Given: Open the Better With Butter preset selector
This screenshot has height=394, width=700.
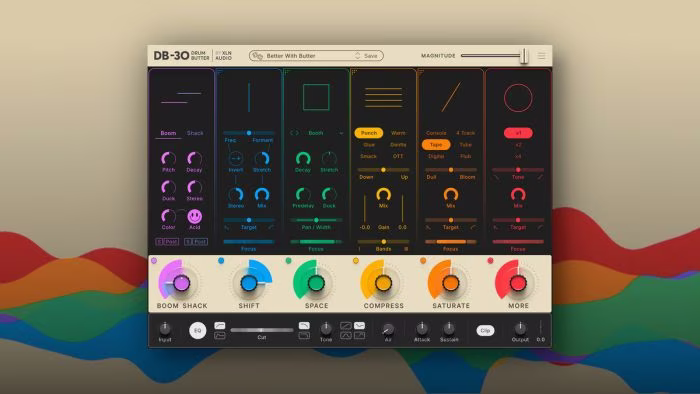Looking at the screenshot, I should coord(316,56).
